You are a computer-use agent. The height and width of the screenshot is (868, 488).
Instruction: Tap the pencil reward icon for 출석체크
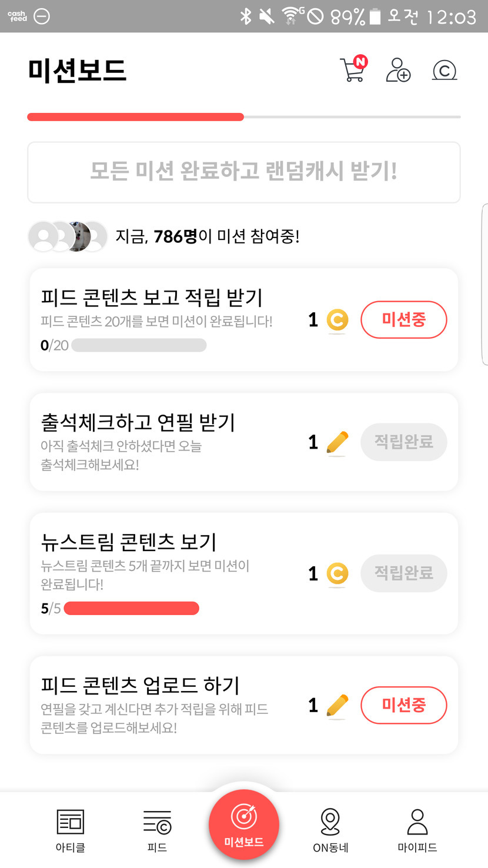(337, 442)
